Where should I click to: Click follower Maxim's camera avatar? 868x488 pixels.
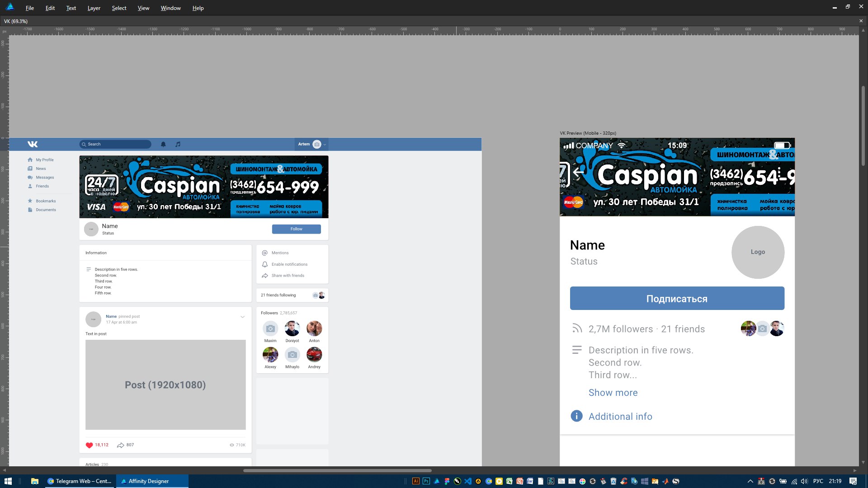pos(270,328)
